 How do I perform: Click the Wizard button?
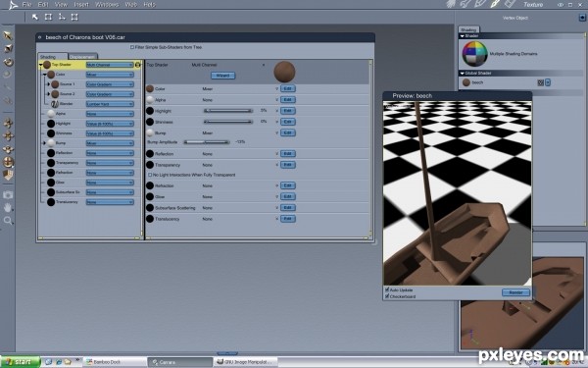[x=222, y=76]
